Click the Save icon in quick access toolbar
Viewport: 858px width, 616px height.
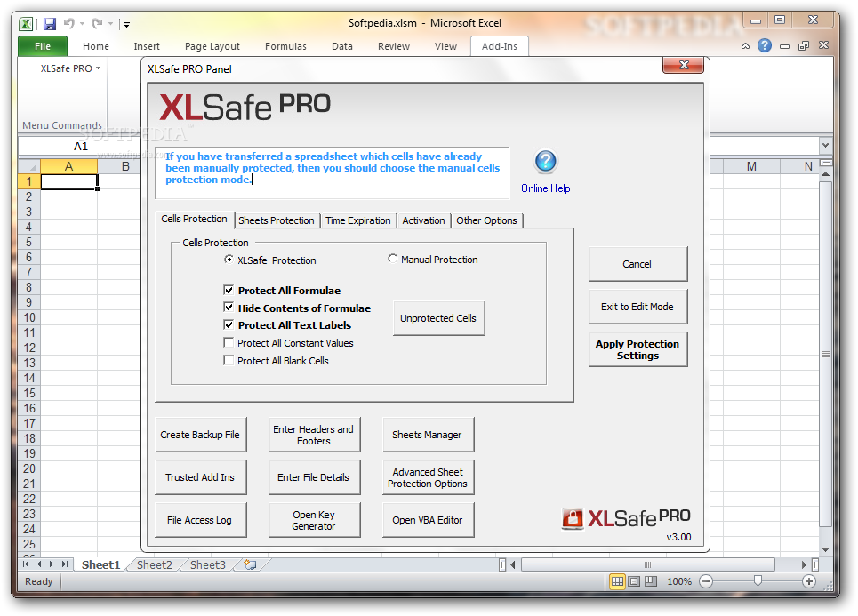tap(50, 23)
